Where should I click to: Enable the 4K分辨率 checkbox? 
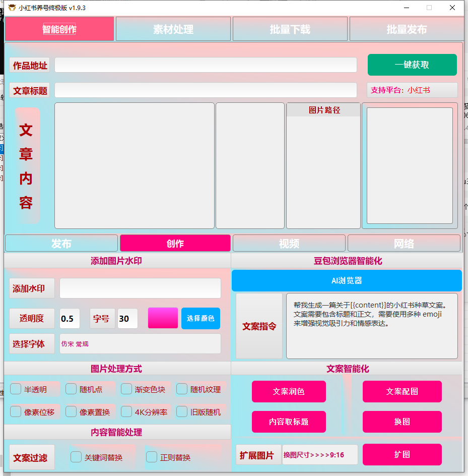click(x=126, y=411)
